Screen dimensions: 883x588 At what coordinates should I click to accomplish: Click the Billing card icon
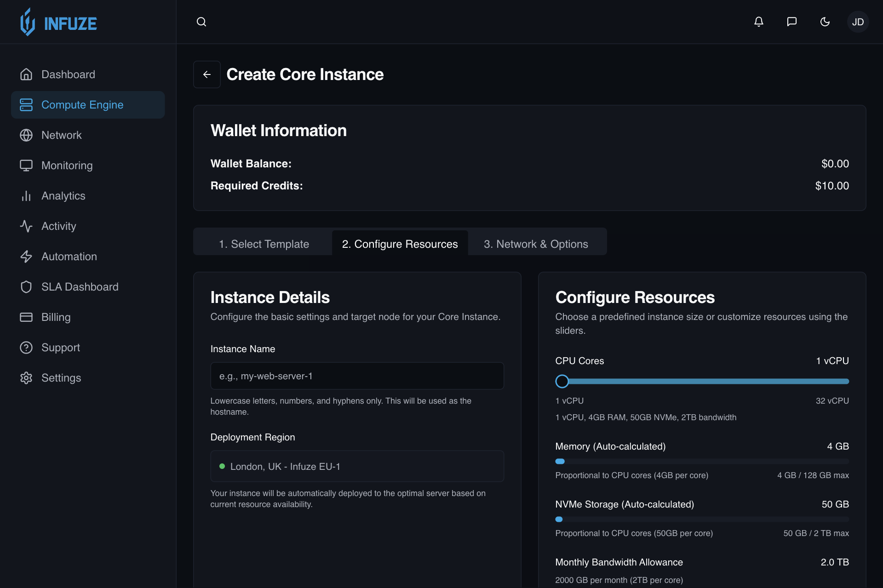pyautogui.click(x=26, y=317)
